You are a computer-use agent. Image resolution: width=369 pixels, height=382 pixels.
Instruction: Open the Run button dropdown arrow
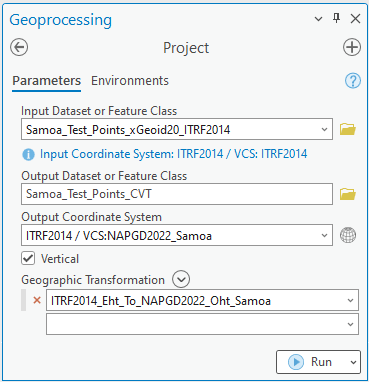(353, 362)
